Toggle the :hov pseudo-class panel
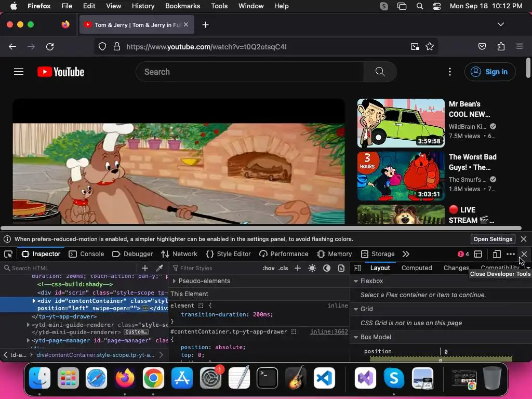The height and width of the screenshot is (399, 532). pyautogui.click(x=269, y=268)
